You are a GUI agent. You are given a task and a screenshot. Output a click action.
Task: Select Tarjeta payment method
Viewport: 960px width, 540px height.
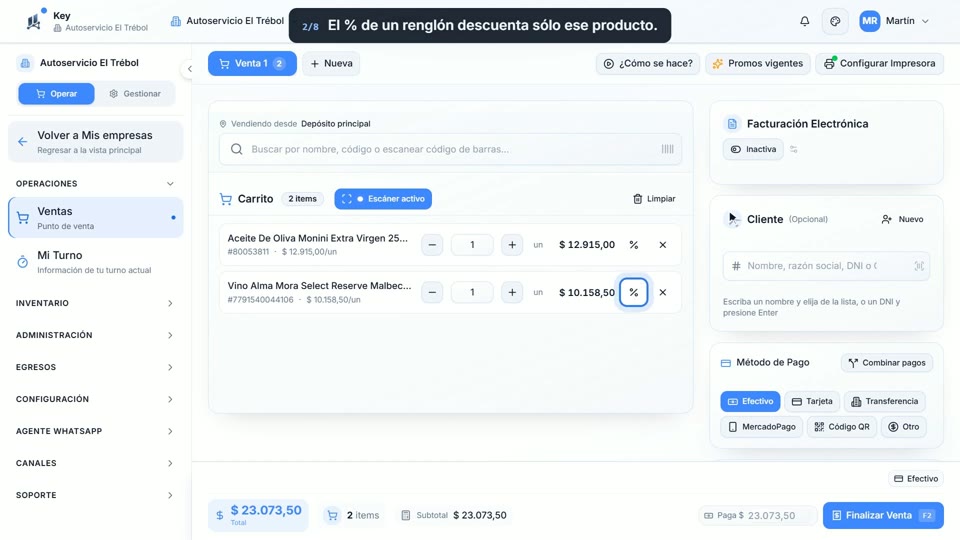[812, 402]
